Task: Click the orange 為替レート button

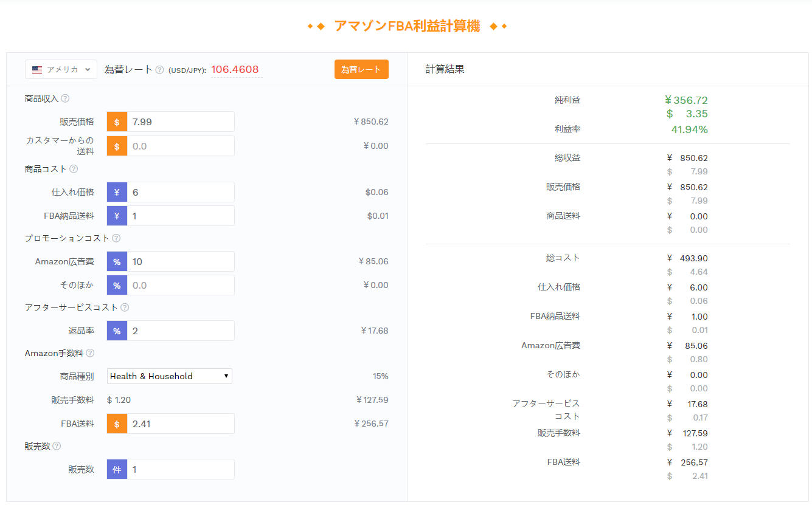Action: pos(361,69)
